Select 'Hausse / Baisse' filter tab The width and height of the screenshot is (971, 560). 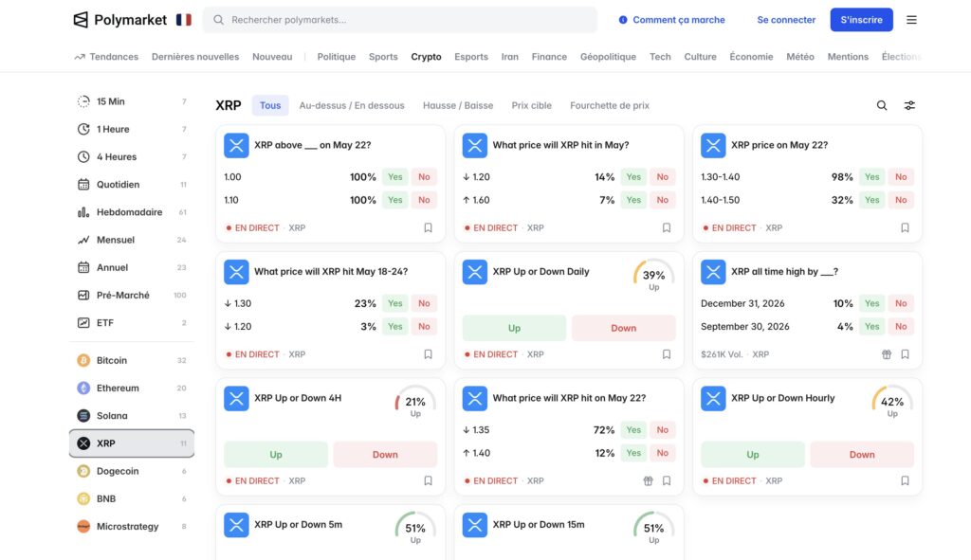click(458, 105)
